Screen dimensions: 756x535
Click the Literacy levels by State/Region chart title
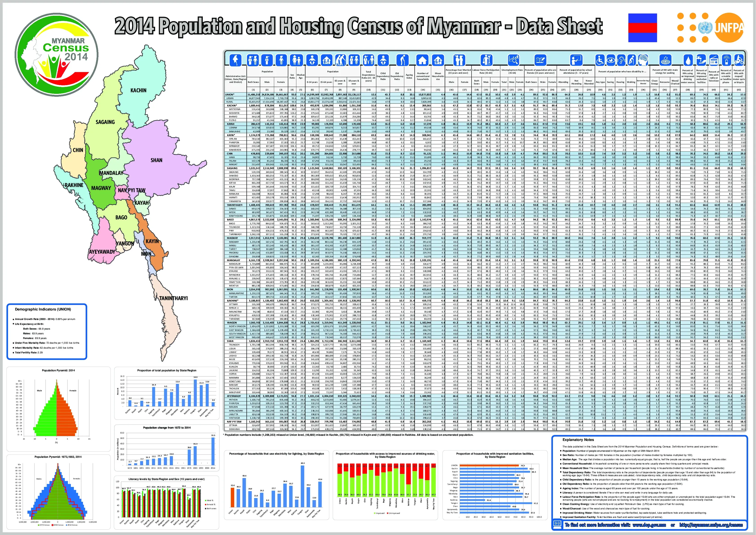click(x=167, y=479)
